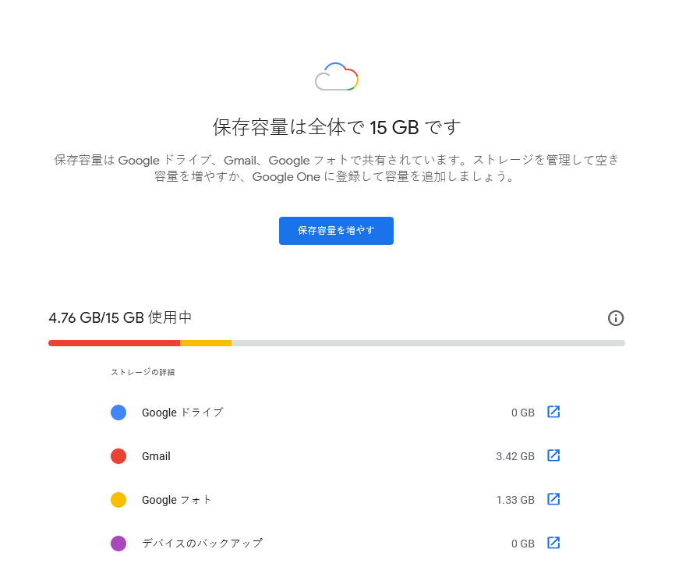Click the yellow Google フォト color dot
Screen dimensions: 700x588
pos(118,500)
